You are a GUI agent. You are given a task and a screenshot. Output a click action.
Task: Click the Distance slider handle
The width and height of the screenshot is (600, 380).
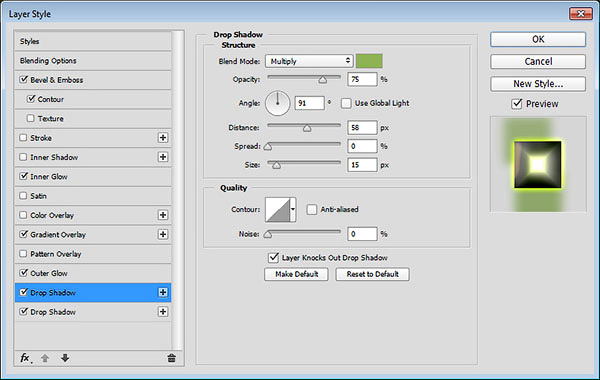(x=307, y=128)
